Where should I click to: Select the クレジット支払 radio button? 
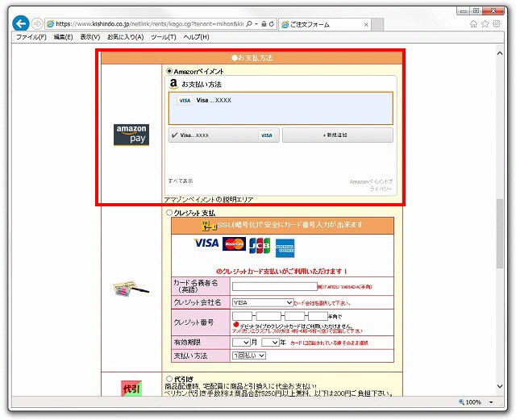[169, 213]
